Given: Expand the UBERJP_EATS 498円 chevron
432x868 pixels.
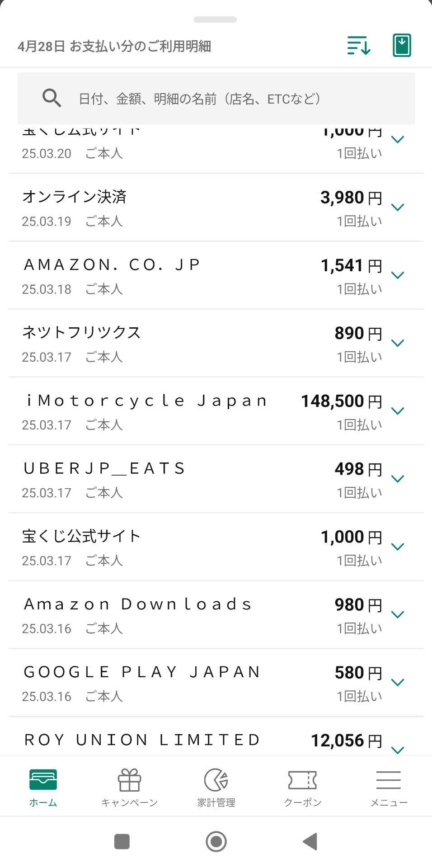Looking at the screenshot, I should coord(397,479).
